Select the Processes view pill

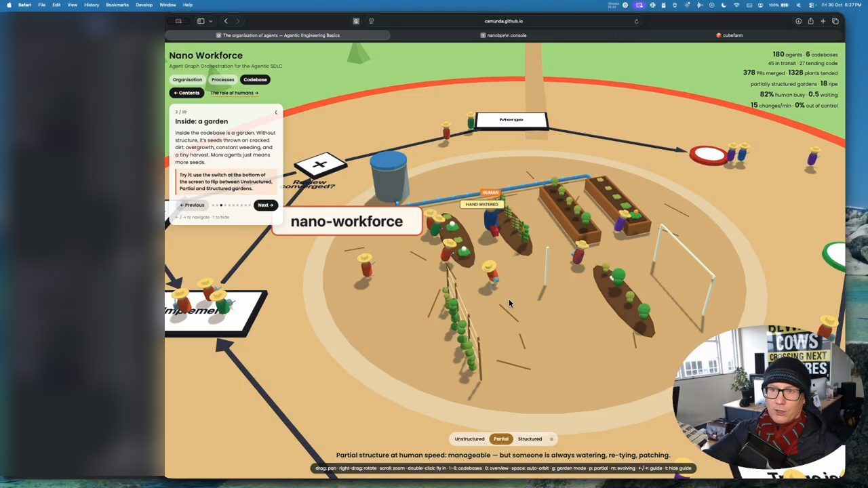tap(222, 79)
